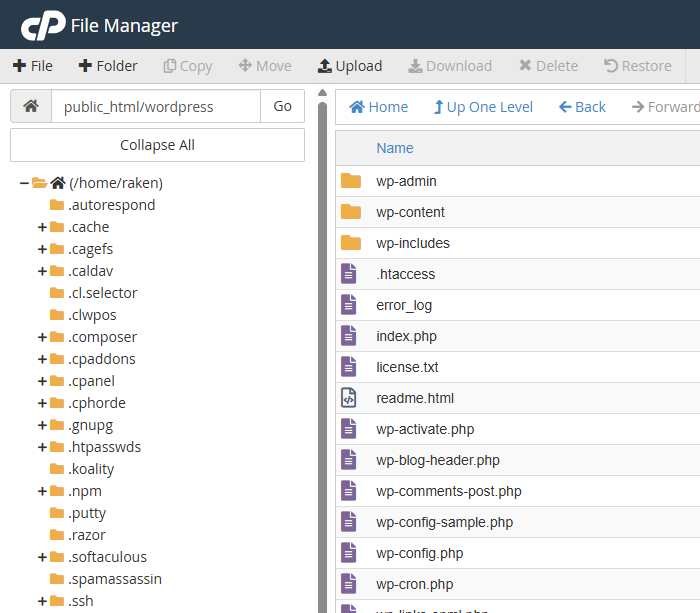This screenshot has height=613, width=700.
Task: Select the wp-content file name
Action: tap(410, 212)
